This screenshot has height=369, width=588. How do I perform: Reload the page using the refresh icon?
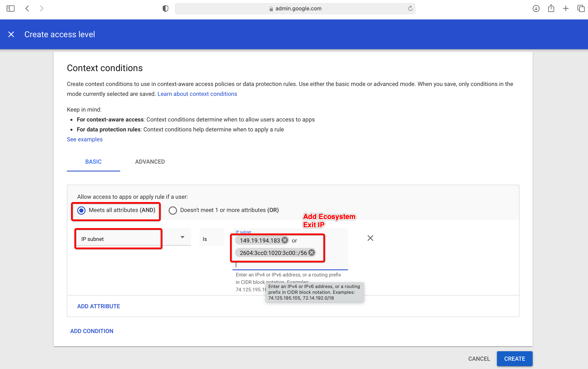[410, 8]
